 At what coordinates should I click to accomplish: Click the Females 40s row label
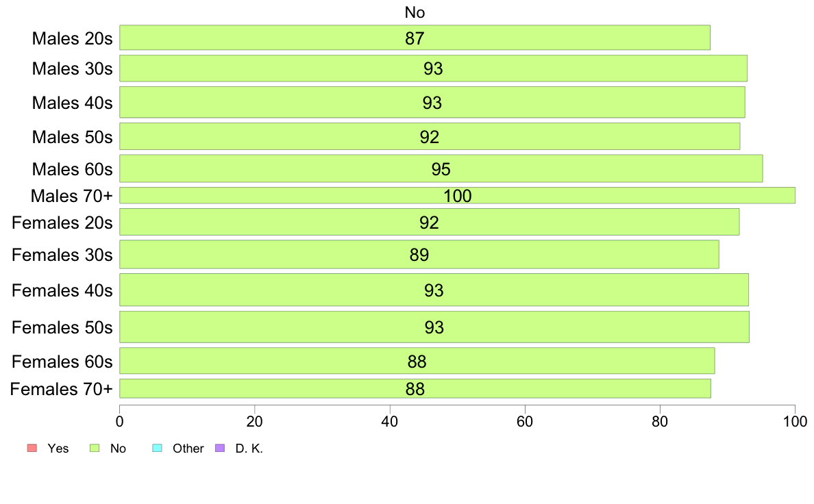tap(62, 290)
